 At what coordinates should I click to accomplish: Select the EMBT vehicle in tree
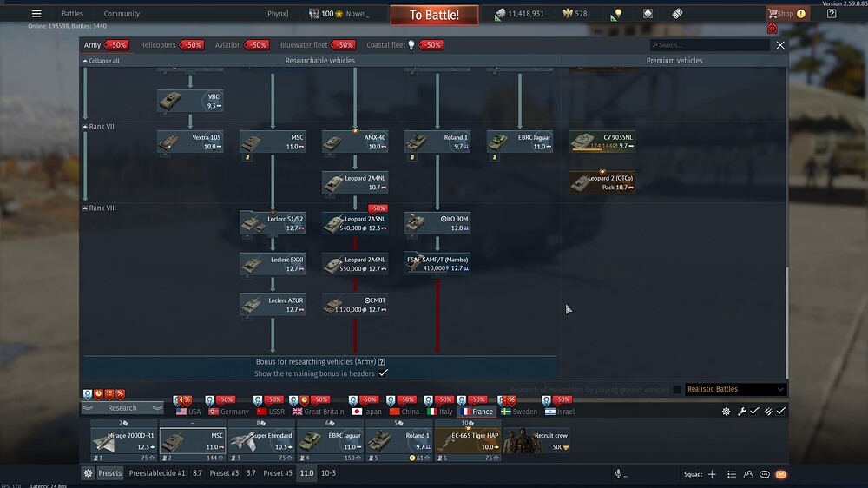[355, 305]
